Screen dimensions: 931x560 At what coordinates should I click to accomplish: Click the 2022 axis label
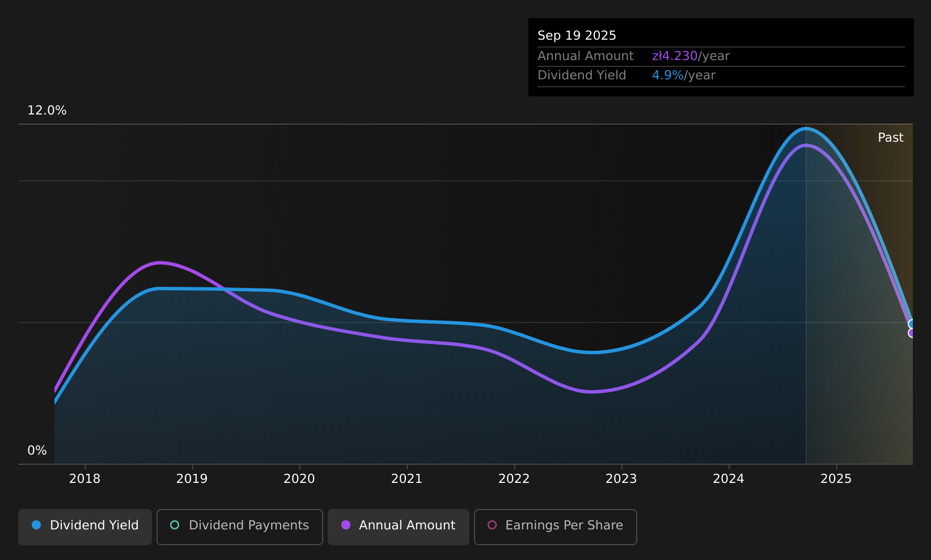pyautogui.click(x=514, y=479)
